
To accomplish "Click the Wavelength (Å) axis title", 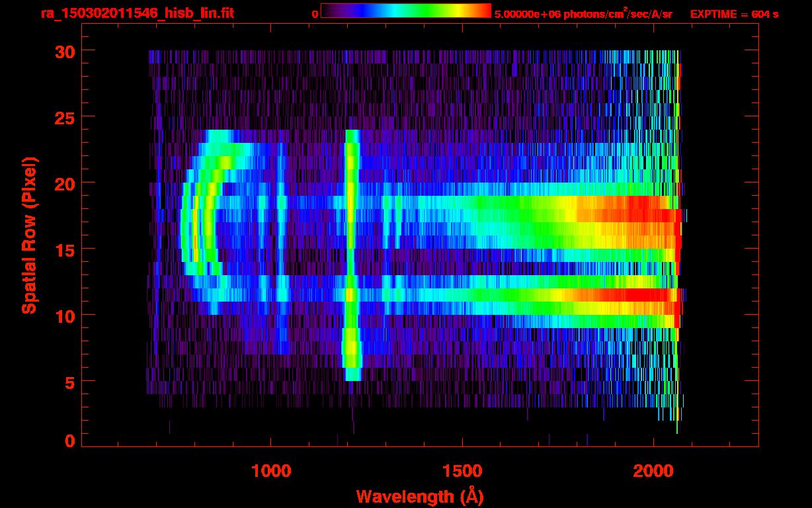I will tap(419, 496).
